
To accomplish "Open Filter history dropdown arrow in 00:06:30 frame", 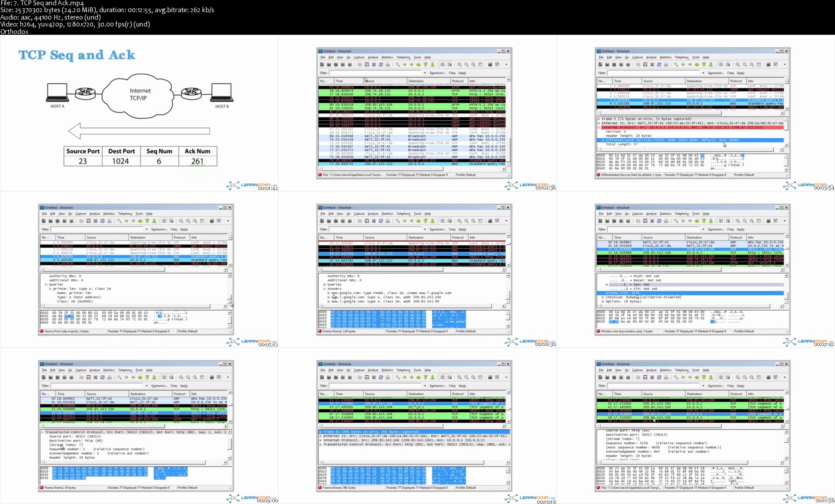I will (x=425, y=229).
